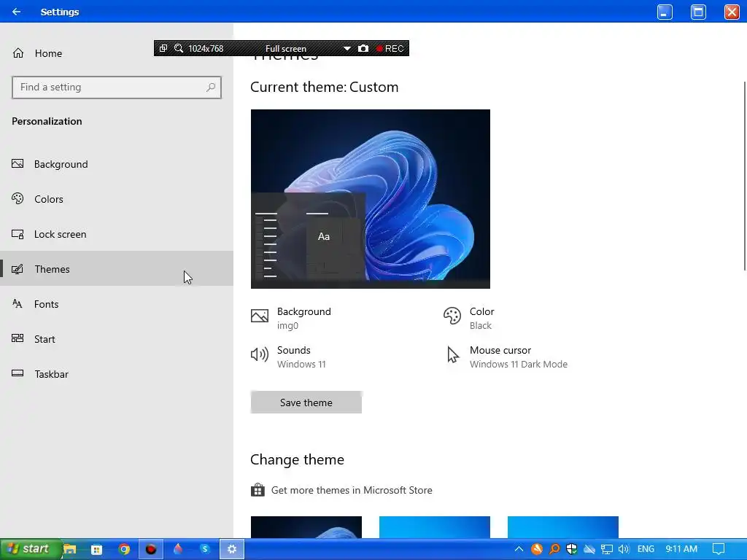Open Background img0 theme option
The width and height of the screenshot is (747, 560).
click(291, 318)
